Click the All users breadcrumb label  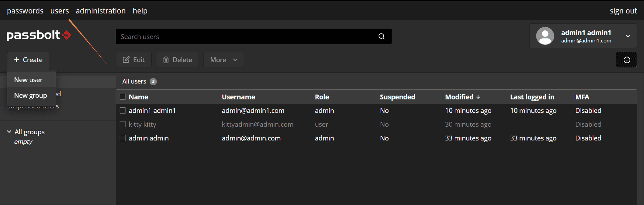[134, 81]
